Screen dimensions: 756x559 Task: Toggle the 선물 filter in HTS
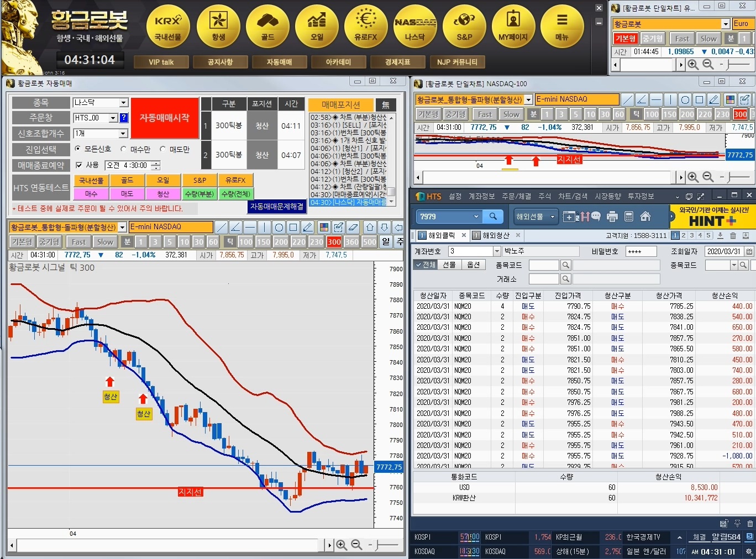[x=449, y=265]
